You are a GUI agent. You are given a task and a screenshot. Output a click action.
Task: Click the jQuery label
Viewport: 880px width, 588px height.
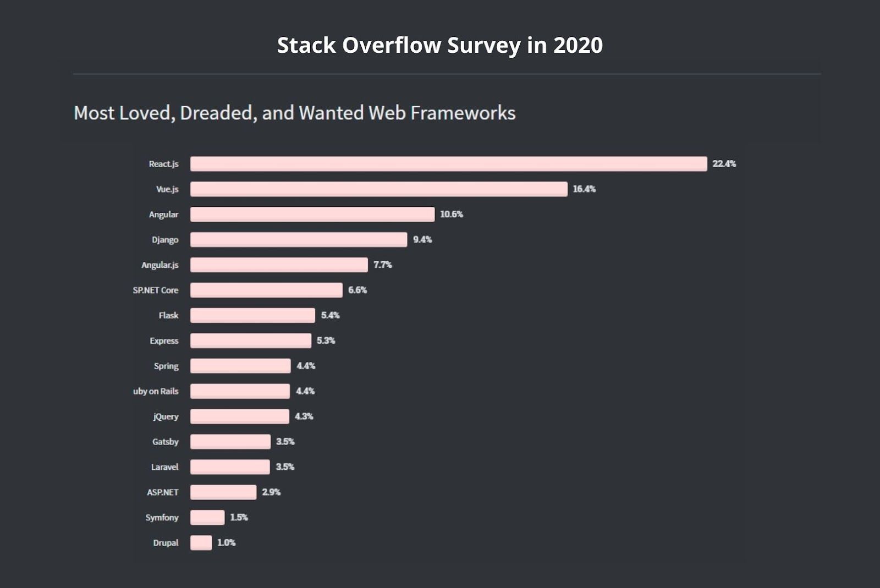tap(166, 417)
